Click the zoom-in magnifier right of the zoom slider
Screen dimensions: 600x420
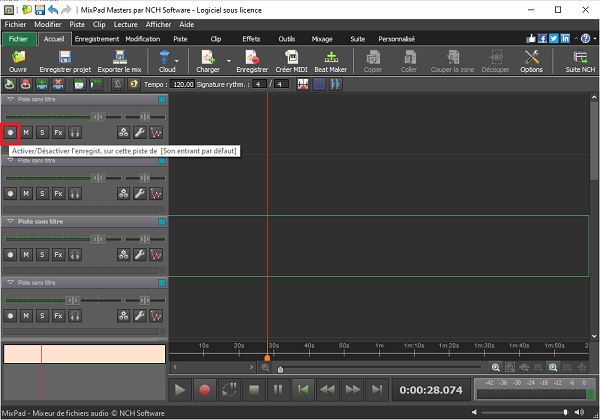click(496, 368)
